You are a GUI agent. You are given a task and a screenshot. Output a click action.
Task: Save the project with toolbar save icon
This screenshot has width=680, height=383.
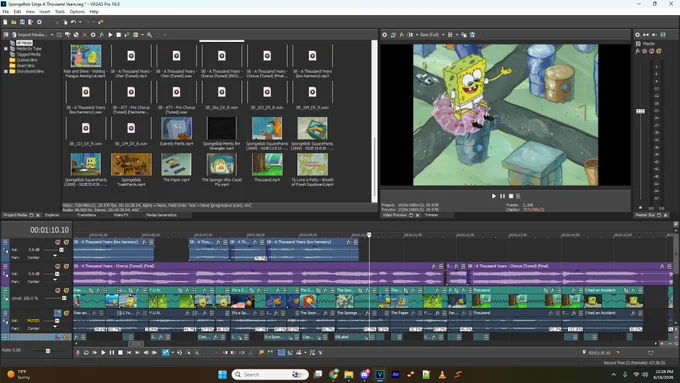pyautogui.click(x=22, y=22)
